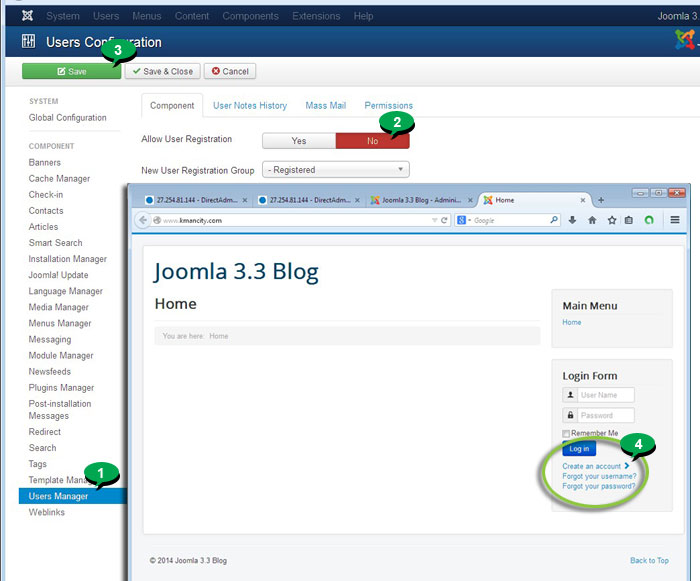The image size is (700, 581).
Task: Go to browser home page icon
Action: click(x=592, y=220)
